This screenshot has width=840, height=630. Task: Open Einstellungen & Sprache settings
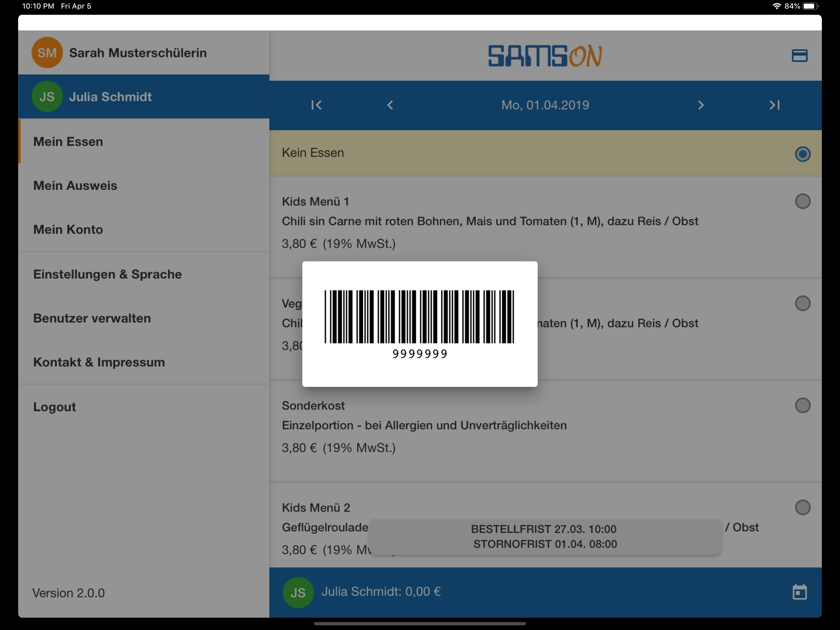click(108, 274)
